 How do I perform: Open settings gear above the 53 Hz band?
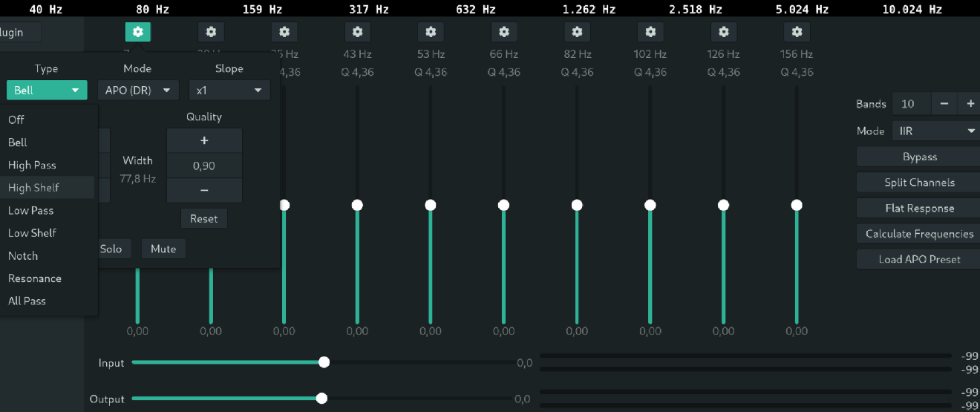point(431,32)
